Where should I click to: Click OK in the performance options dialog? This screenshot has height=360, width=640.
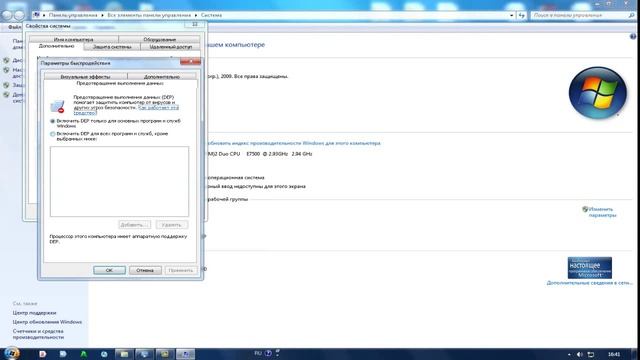click(109, 270)
